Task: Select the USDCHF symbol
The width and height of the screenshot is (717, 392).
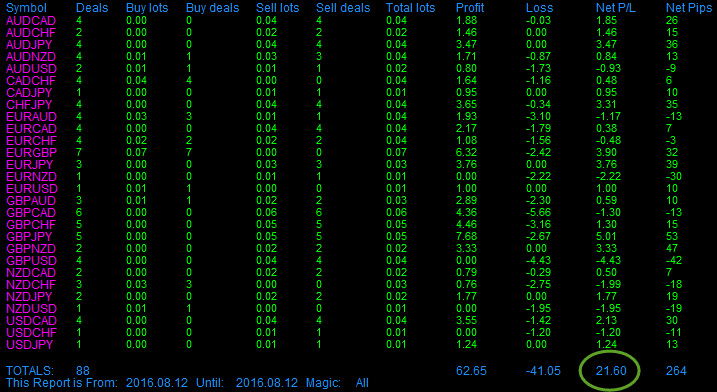Action: tap(31, 333)
